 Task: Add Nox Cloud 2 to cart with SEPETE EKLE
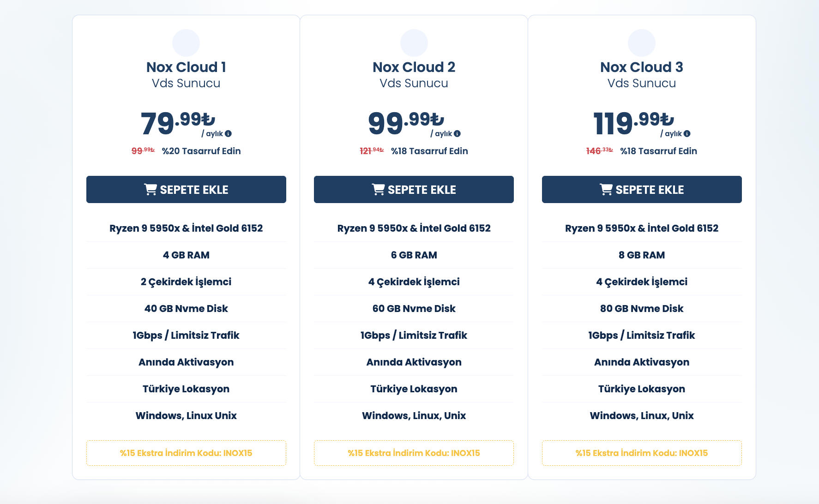(414, 189)
